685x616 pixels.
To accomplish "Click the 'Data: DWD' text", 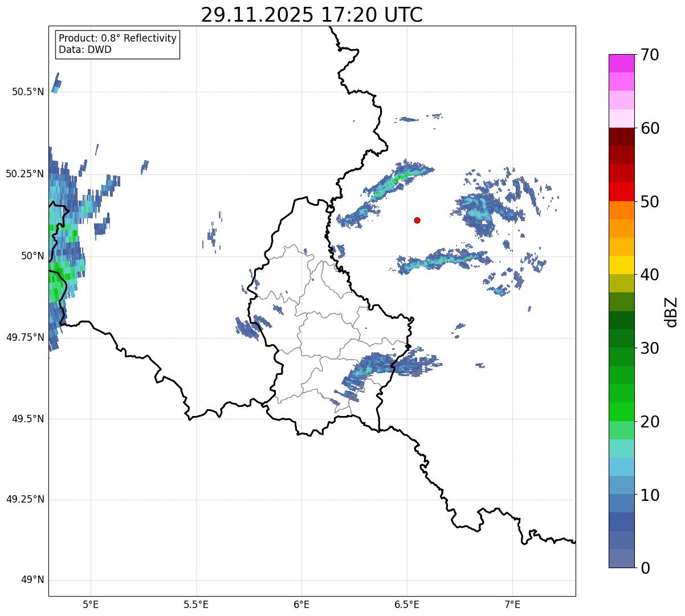I will pyautogui.click(x=85, y=50).
